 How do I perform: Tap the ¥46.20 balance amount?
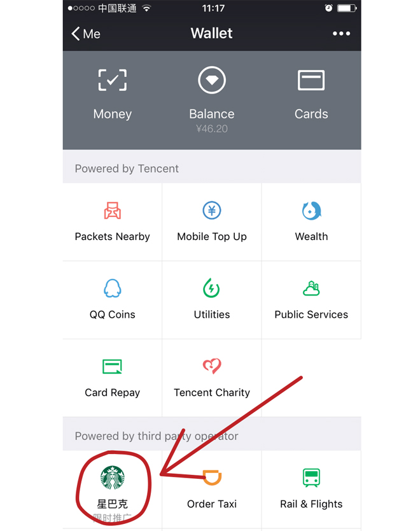click(x=212, y=129)
